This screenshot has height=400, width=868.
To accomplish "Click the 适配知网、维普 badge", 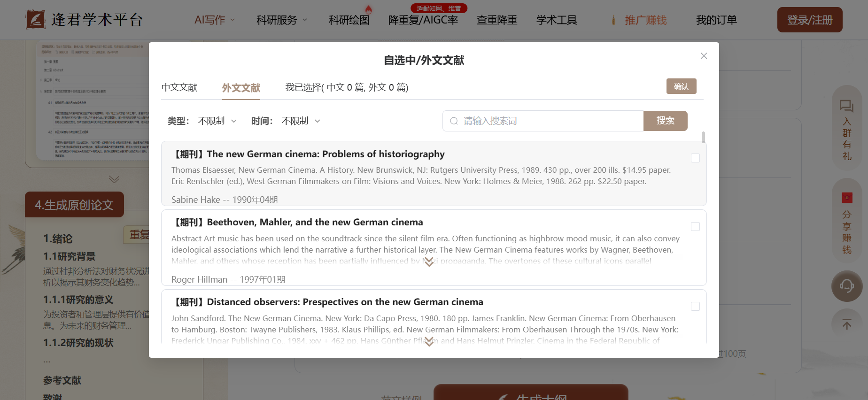I will [x=439, y=8].
